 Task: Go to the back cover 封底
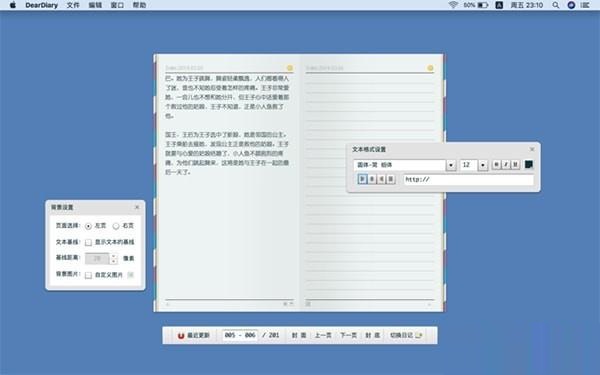[372, 335]
